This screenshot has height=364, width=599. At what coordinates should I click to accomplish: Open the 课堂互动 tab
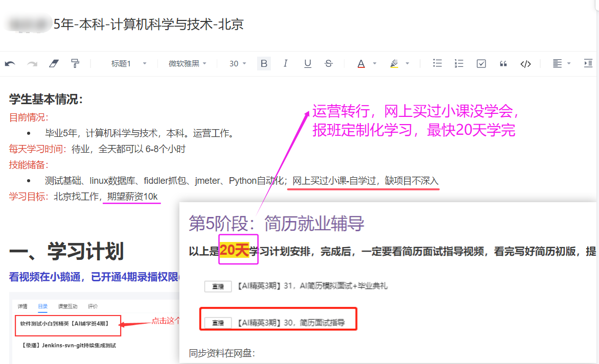point(67,306)
